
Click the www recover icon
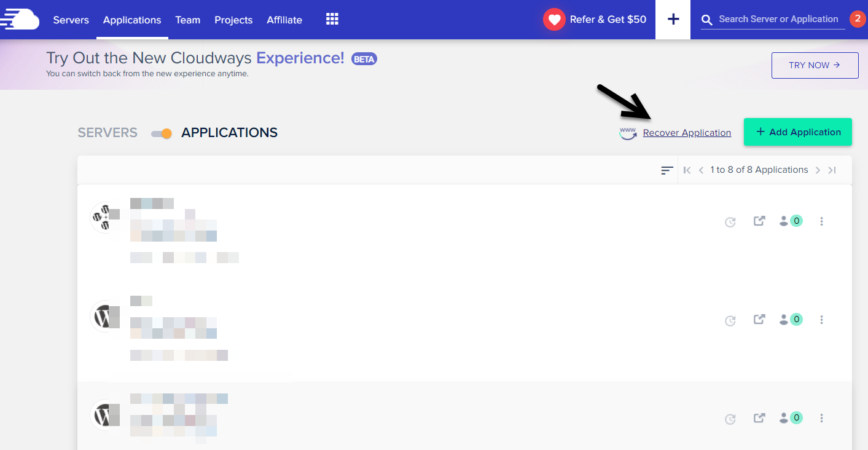coord(628,133)
